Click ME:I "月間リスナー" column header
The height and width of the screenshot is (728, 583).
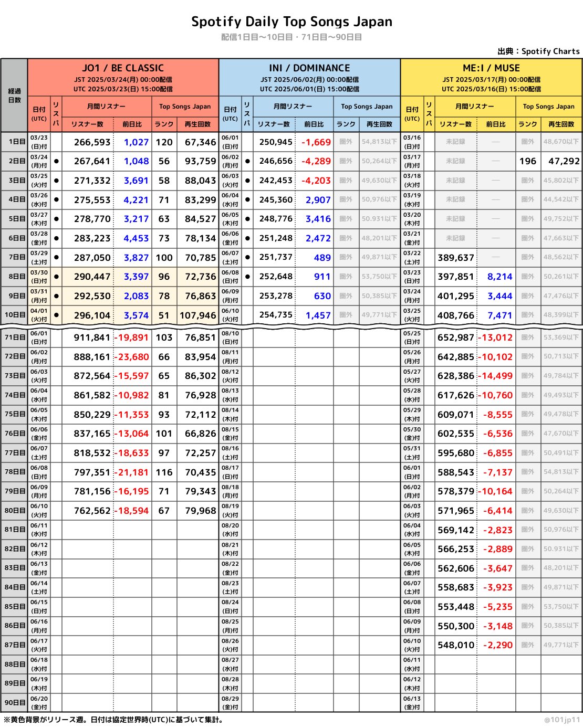[x=475, y=106]
